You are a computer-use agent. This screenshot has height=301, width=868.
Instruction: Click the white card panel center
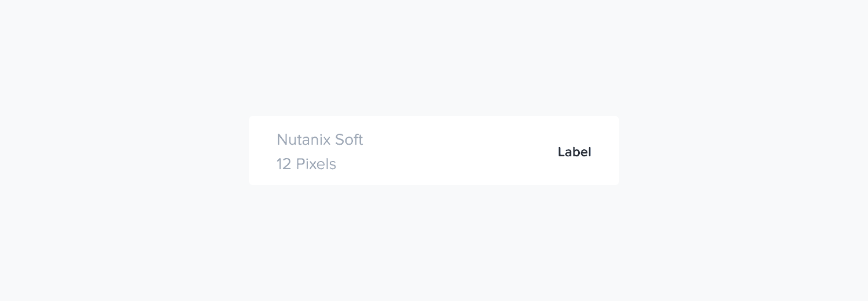[x=434, y=150]
